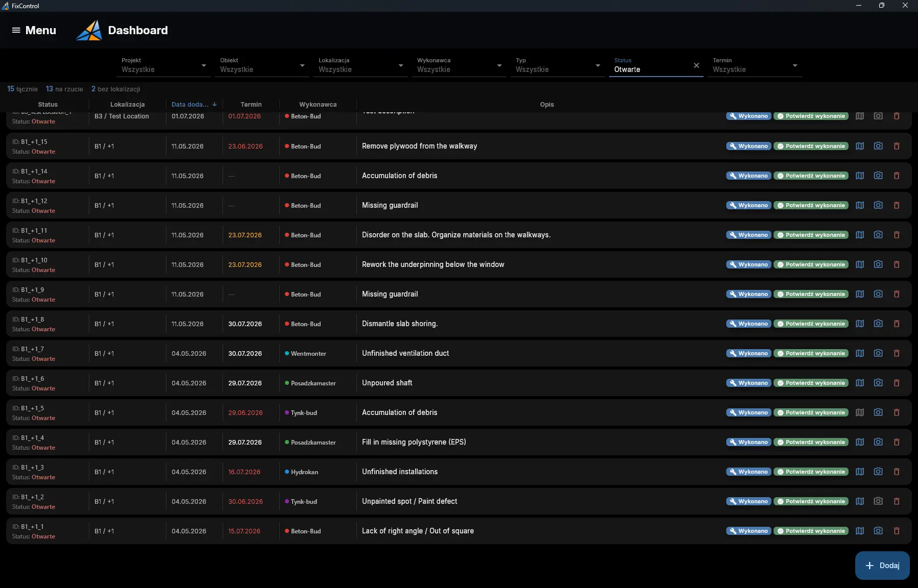
Task: Potwierdź wykonanie for Unpainted spot row
Action: pyautogui.click(x=811, y=501)
